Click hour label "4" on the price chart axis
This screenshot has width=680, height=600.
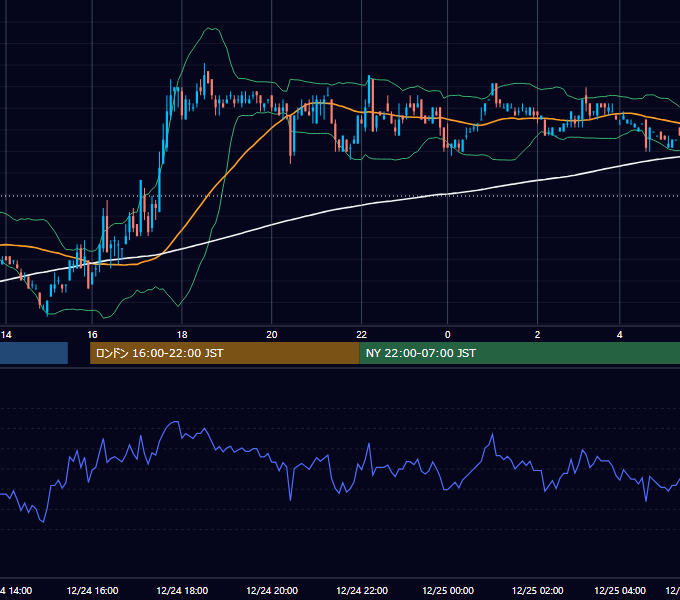(620, 334)
